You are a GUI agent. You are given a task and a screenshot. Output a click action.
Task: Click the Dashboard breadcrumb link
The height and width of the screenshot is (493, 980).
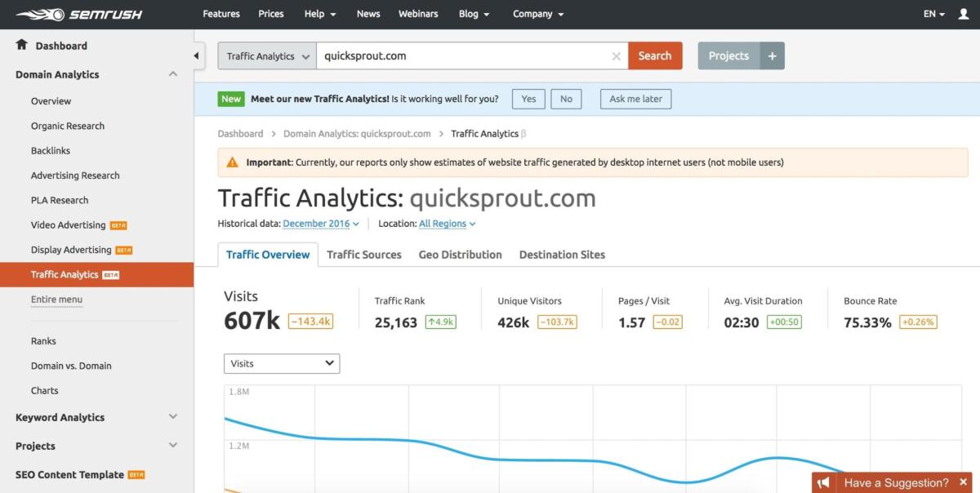pos(240,134)
